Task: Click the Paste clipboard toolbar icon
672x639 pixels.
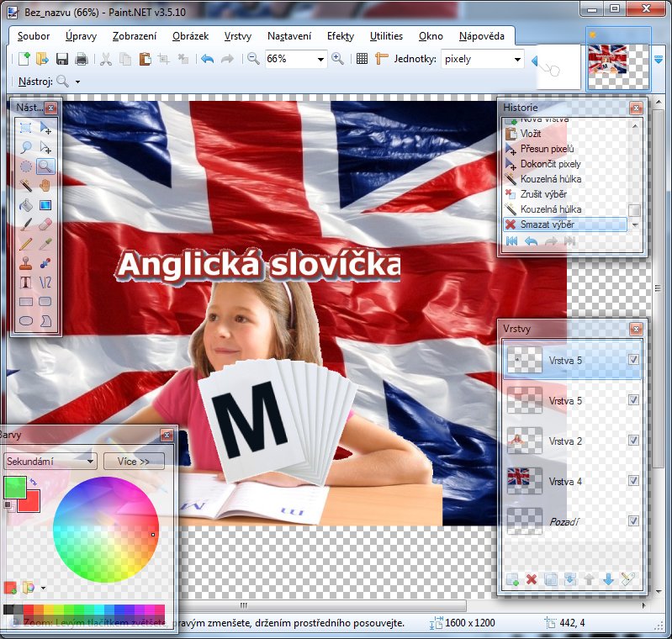Action: [x=145, y=59]
